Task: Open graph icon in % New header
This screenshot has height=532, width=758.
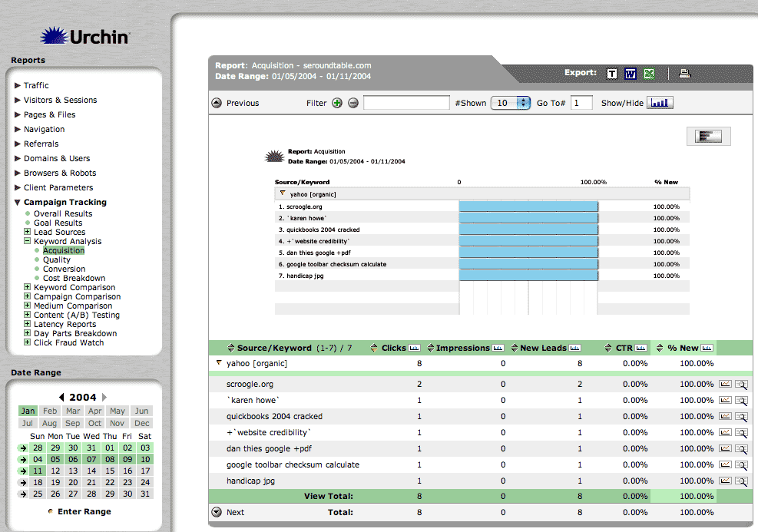Action: coord(707,348)
